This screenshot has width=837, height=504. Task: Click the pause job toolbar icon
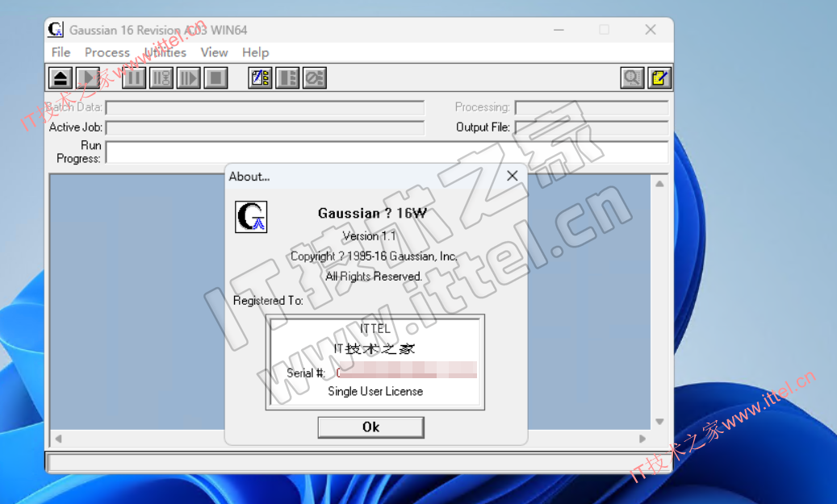tap(135, 78)
